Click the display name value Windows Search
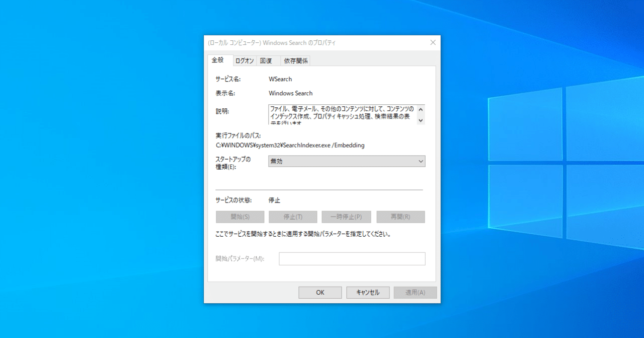644x338 pixels. coord(290,93)
